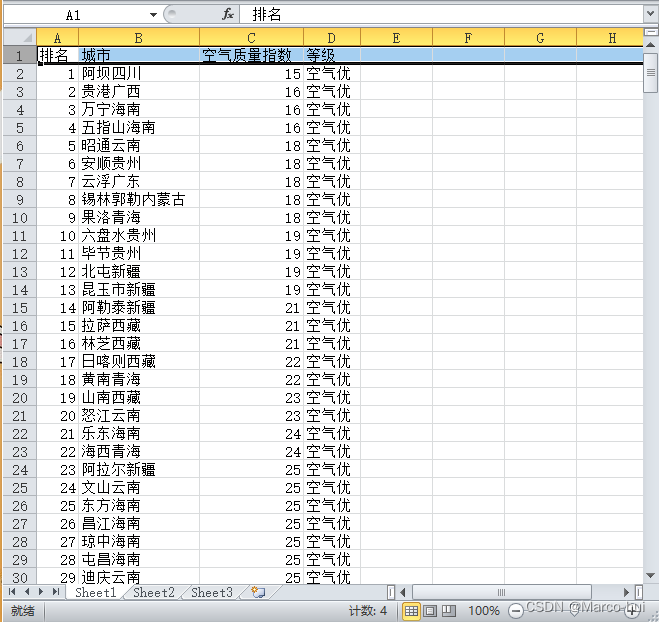
Task: Click the vertical split box above scrollbar
Action: pos(651,32)
